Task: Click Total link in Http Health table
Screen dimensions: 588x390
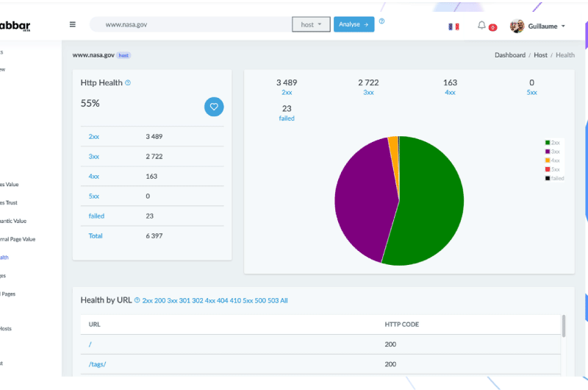Action: pos(96,236)
